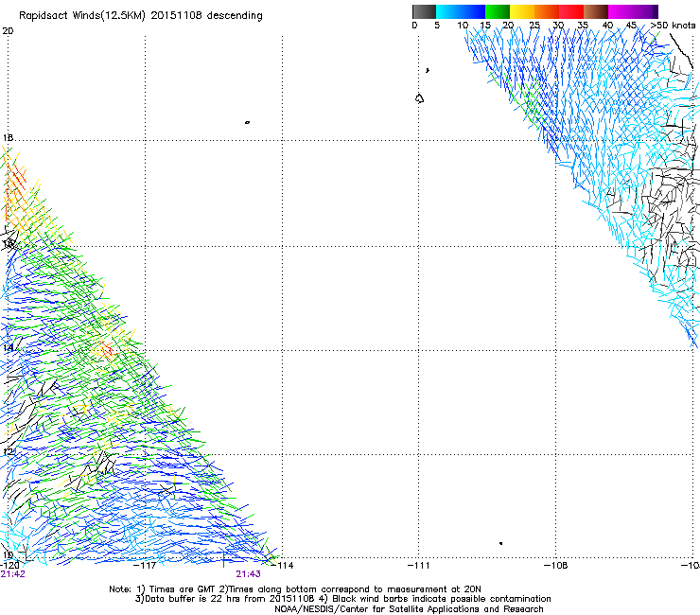The image size is (700, 615).
Task: Click the title 'Rapidscat Winds(12.5KM) 20151108 descending'
Action: (141, 15)
